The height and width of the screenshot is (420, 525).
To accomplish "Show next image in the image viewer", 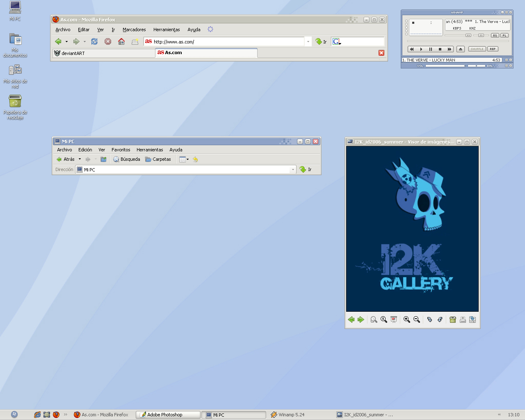I will 361,320.
